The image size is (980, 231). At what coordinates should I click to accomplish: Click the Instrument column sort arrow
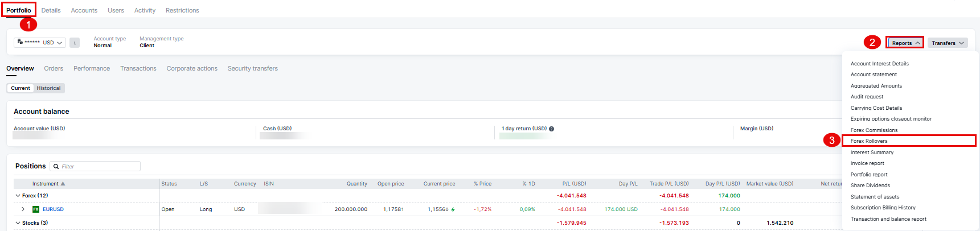(63, 184)
